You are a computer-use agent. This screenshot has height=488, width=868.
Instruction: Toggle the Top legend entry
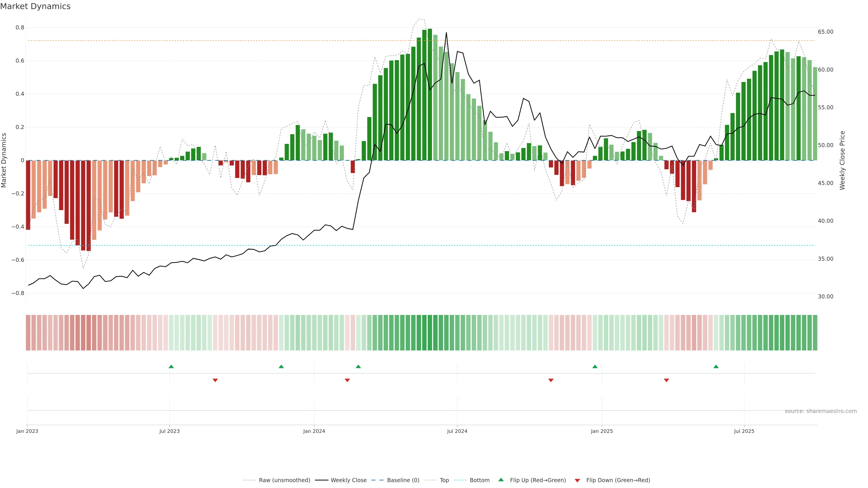[x=444, y=480]
